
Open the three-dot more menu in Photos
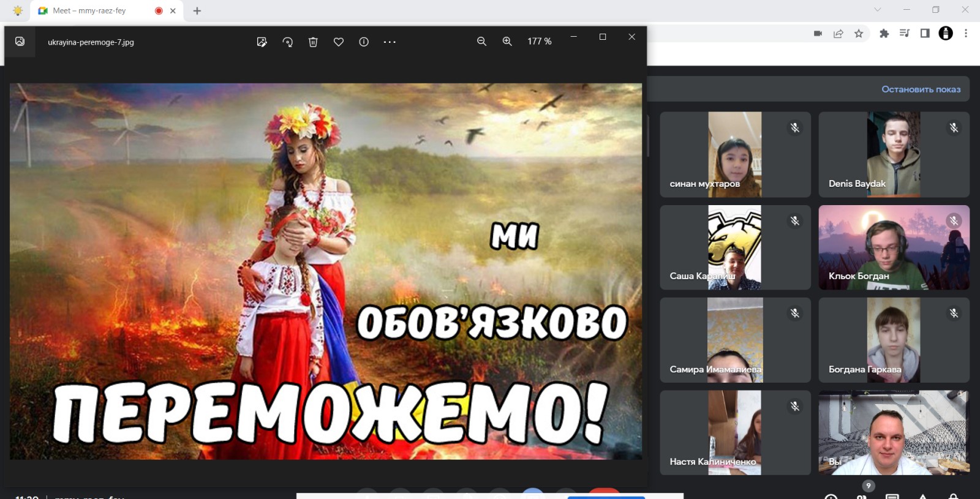390,42
